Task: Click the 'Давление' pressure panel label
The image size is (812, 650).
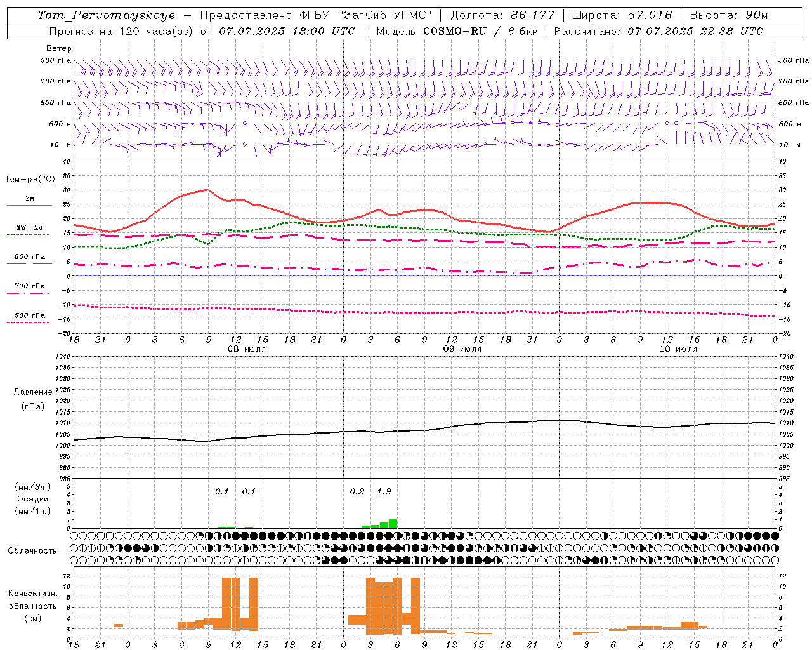Action: 33,392
